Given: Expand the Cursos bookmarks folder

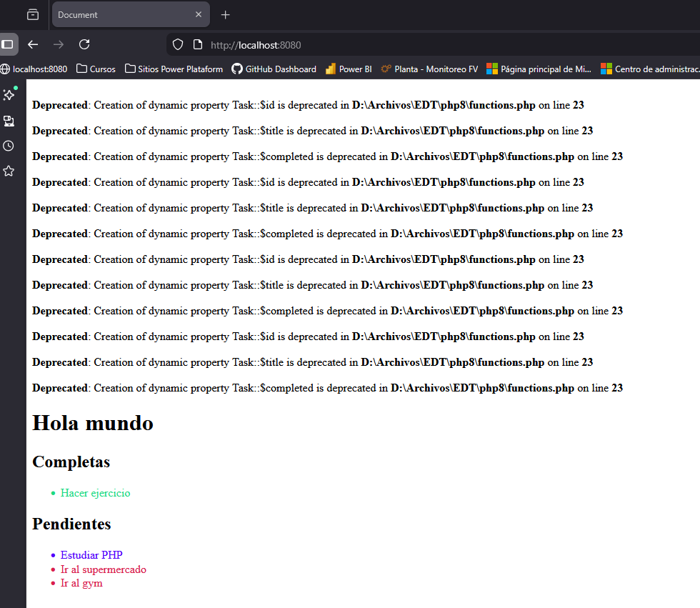Looking at the screenshot, I should (96, 69).
